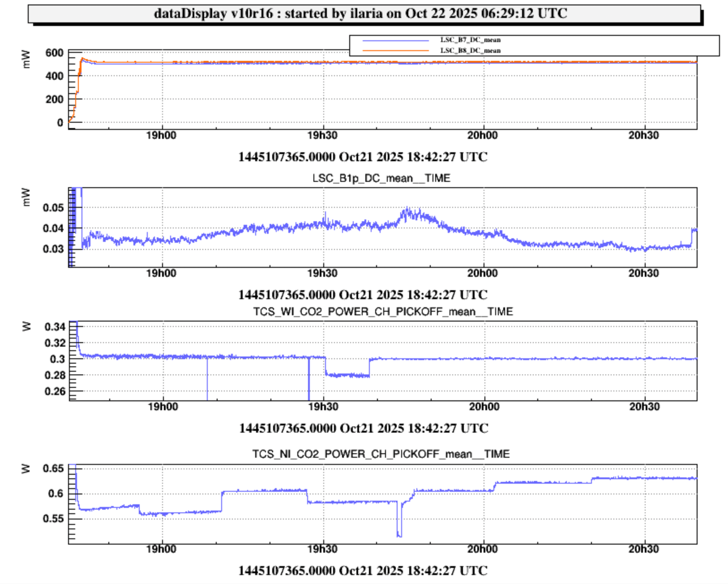Click the 0.05 y-axis label in B1p plot
Viewport: 728px width, 584px height.
pos(53,208)
